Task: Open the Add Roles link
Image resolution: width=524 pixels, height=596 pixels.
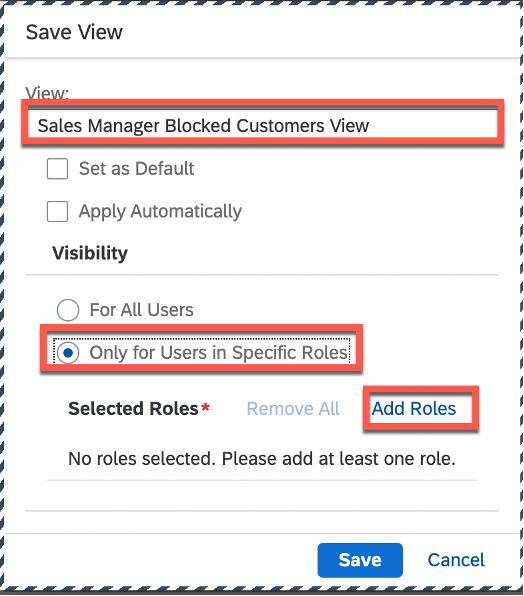Action: tap(413, 409)
